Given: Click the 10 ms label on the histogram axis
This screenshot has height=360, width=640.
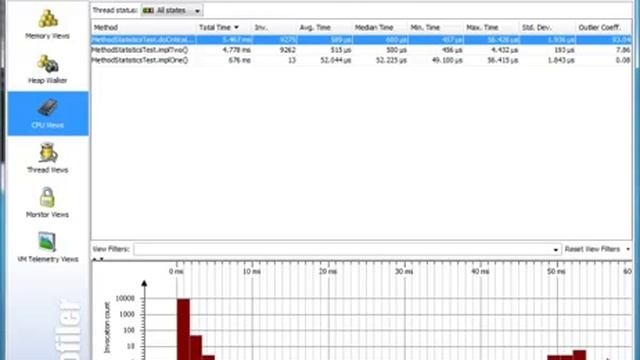Looking at the screenshot, I should pos(252,271).
